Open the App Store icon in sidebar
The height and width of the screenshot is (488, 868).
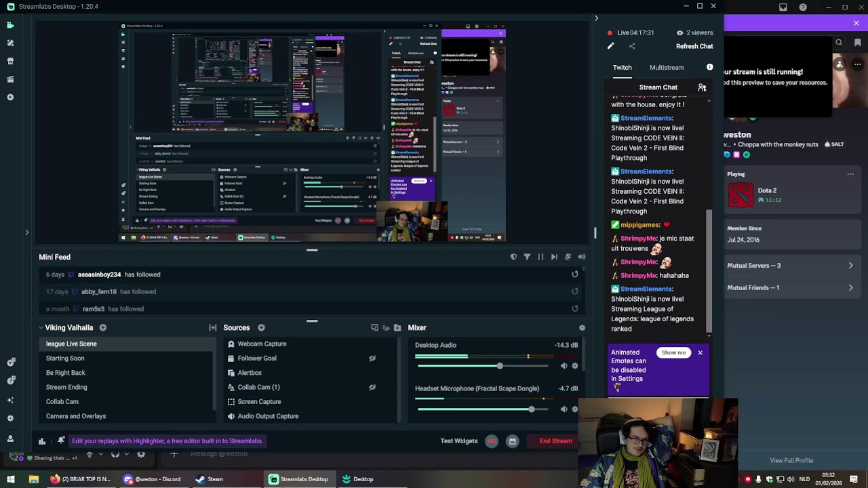tap(10, 61)
